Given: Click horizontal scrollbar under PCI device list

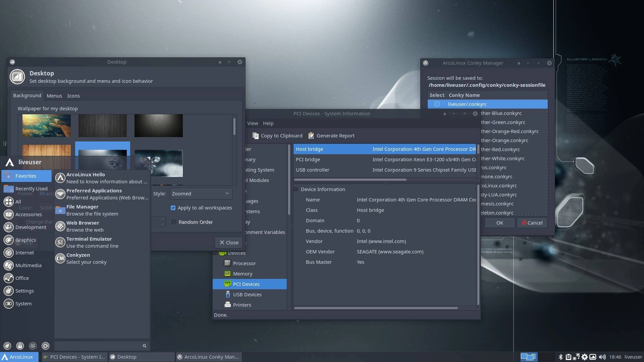Looking at the screenshot, I should click(350, 180).
